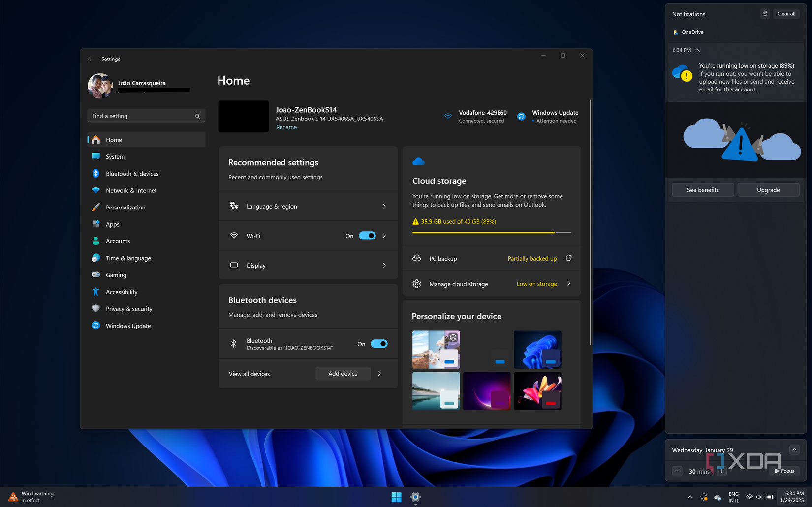Screen dimensions: 812x507
Task: Click the Settings back arrow
Action: tap(91, 59)
